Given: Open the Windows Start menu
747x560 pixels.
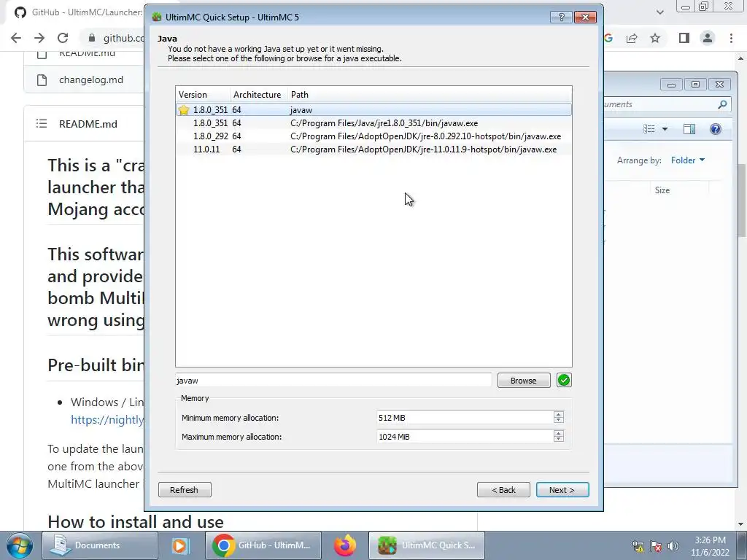Looking at the screenshot, I should click(x=19, y=545).
